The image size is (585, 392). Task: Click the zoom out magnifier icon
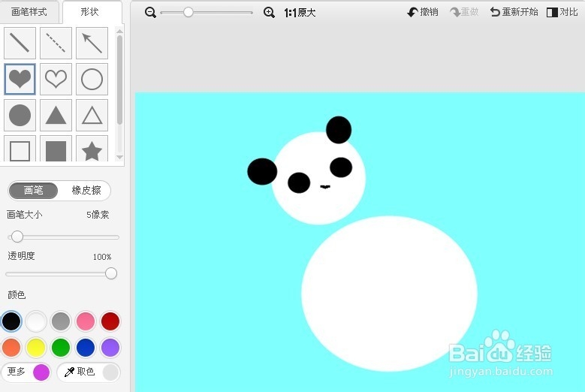click(x=150, y=13)
